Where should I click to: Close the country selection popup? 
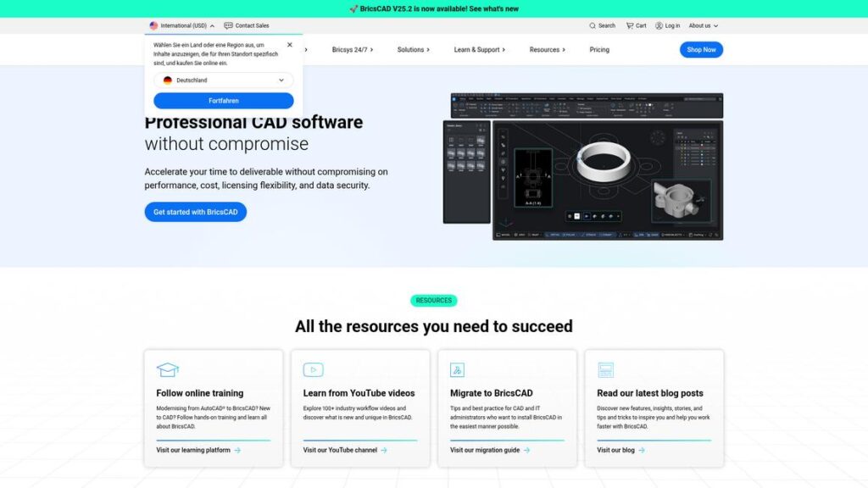click(x=290, y=45)
